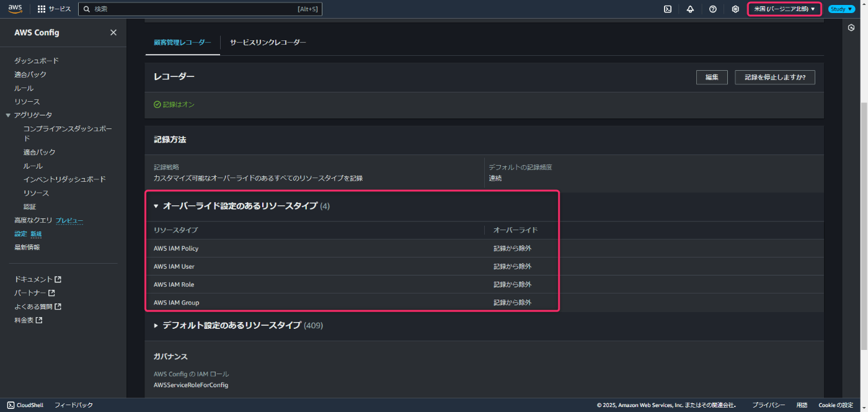This screenshot has height=412, width=868.
Task: Collapse the アグリゲータ sidebar section
Action: [x=8, y=115]
